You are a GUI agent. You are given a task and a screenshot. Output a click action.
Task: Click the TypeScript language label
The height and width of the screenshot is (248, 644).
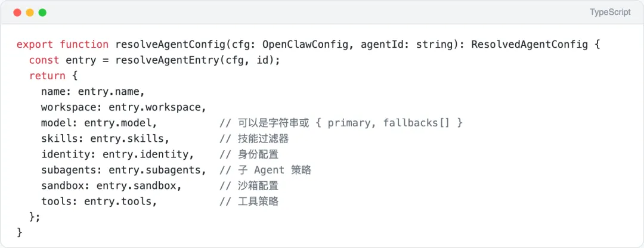610,13
